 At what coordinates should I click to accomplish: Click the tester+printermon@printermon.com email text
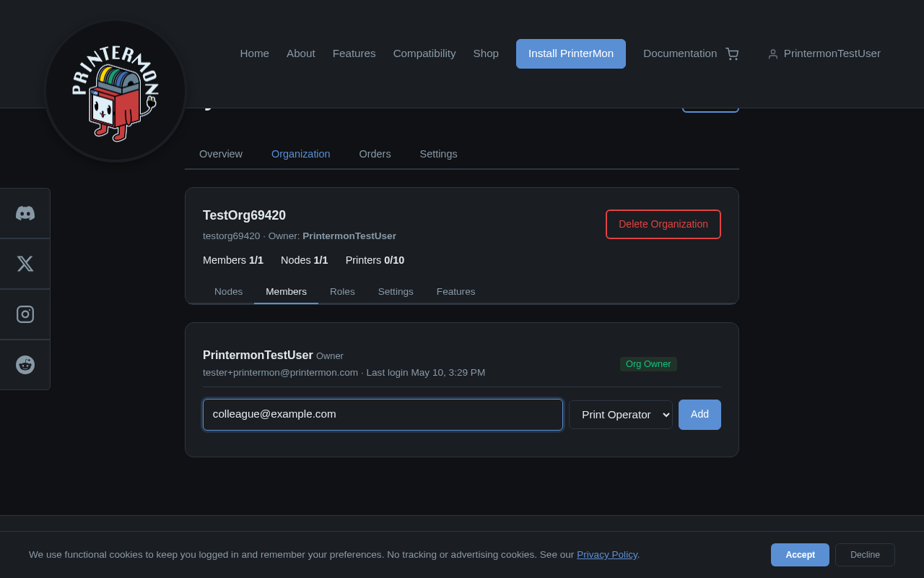tap(280, 373)
